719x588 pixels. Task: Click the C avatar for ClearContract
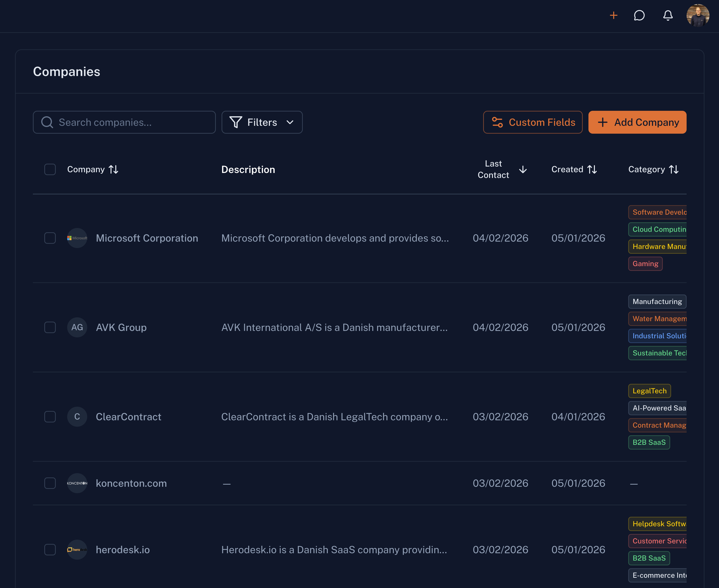click(77, 417)
